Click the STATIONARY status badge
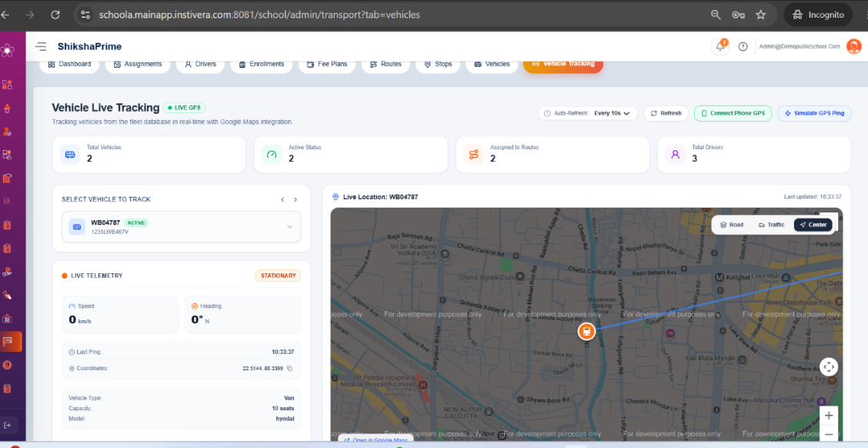Image resolution: width=868 pixels, height=448 pixels. [278, 276]
